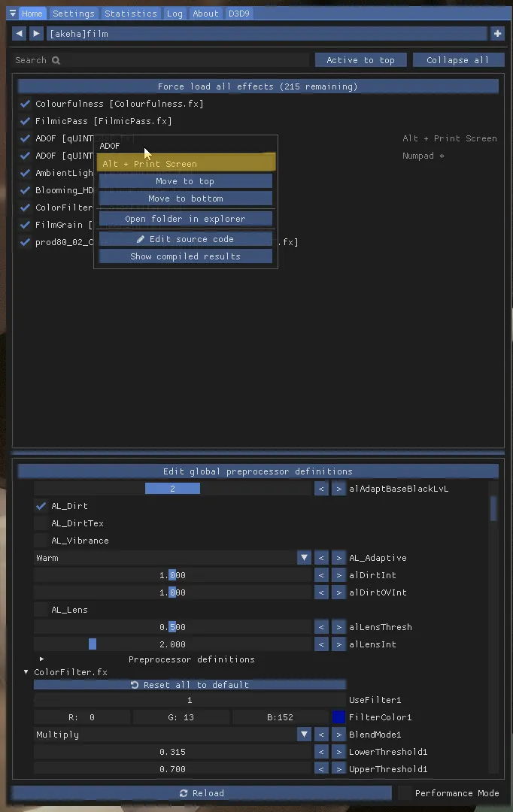Decrease LowerThreshold1 value arrow
This screenshot has width=513, height=812.
321,752
